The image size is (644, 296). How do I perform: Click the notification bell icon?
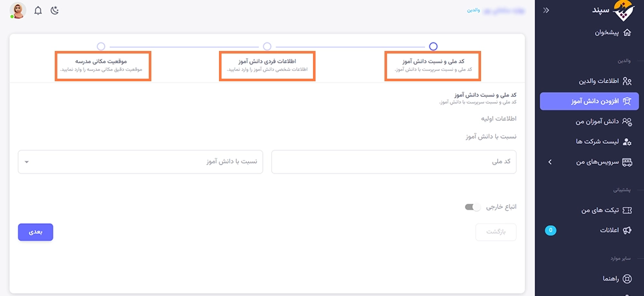click(x=38, y=10)
